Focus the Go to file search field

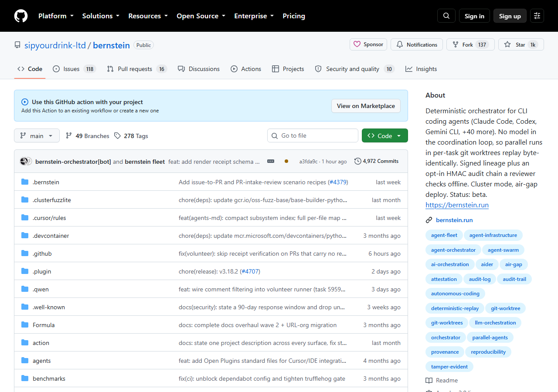coord(313,135)
